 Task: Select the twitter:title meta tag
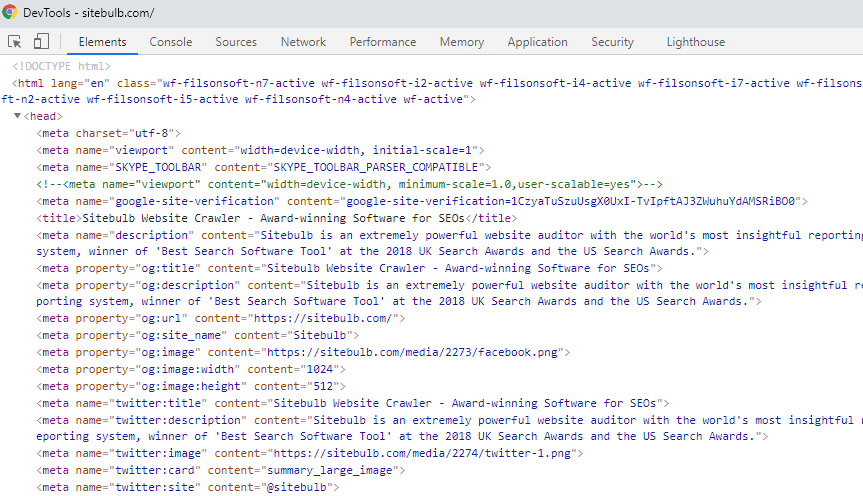tap(353, 404)
